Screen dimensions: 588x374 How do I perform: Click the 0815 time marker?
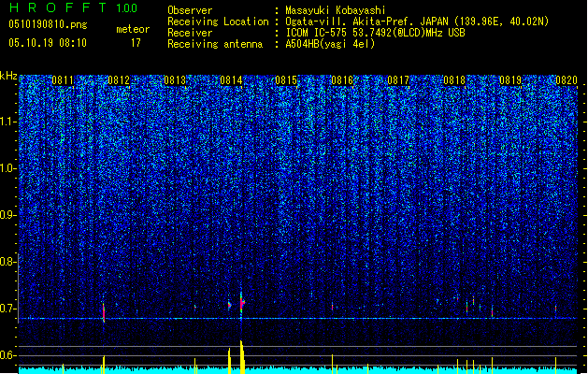[286, 80]
